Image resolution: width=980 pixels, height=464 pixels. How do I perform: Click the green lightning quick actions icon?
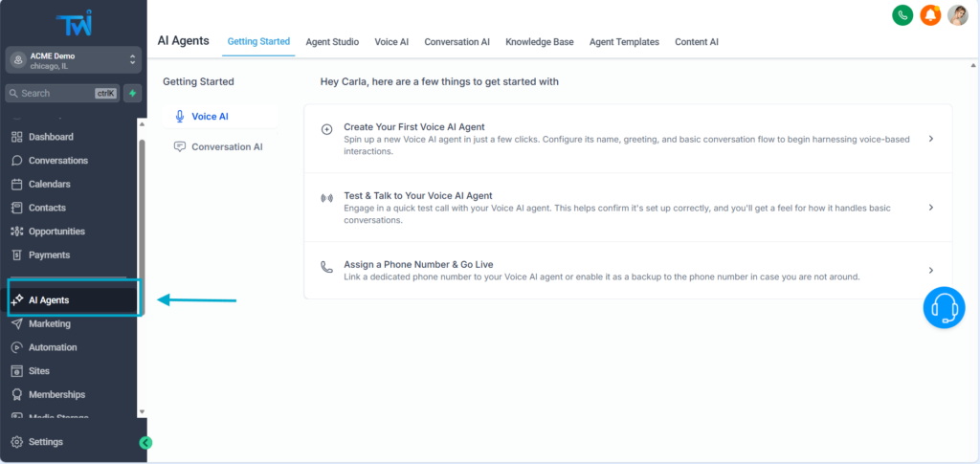tap(132, 93)
